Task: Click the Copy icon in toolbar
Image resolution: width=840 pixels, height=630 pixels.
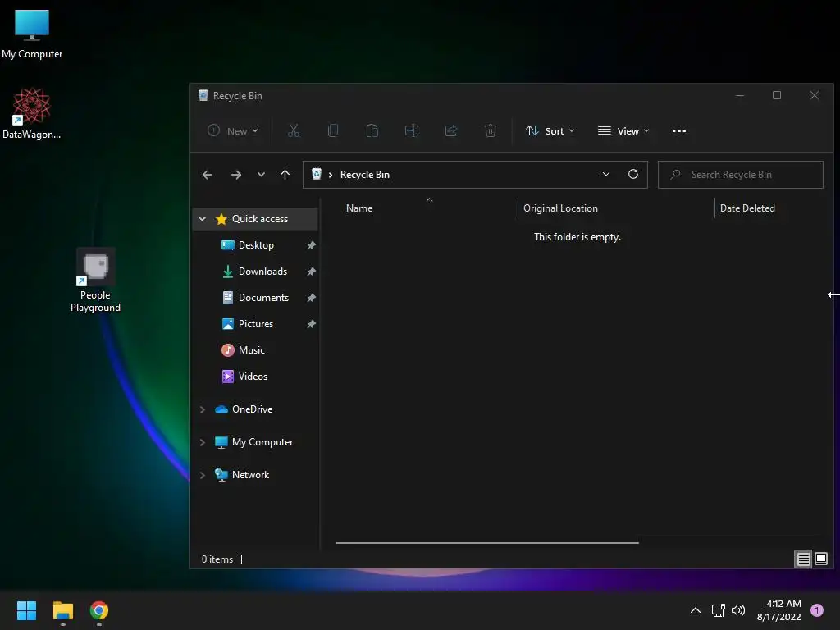Action: click(x=333, y=130)
